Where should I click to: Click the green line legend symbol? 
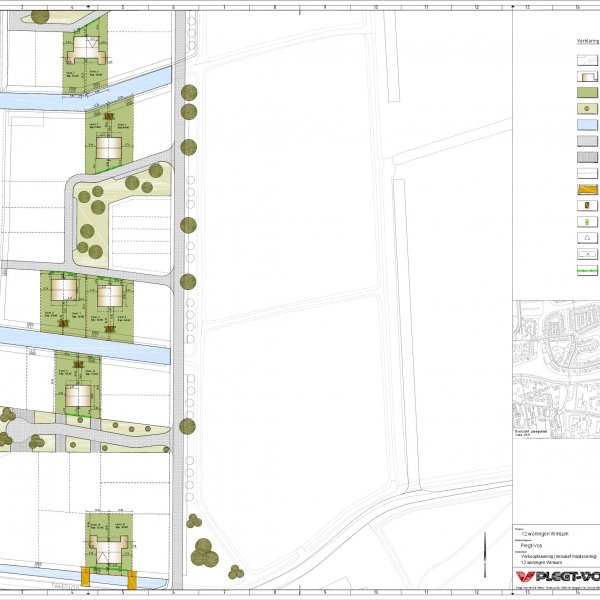point(587,270)
